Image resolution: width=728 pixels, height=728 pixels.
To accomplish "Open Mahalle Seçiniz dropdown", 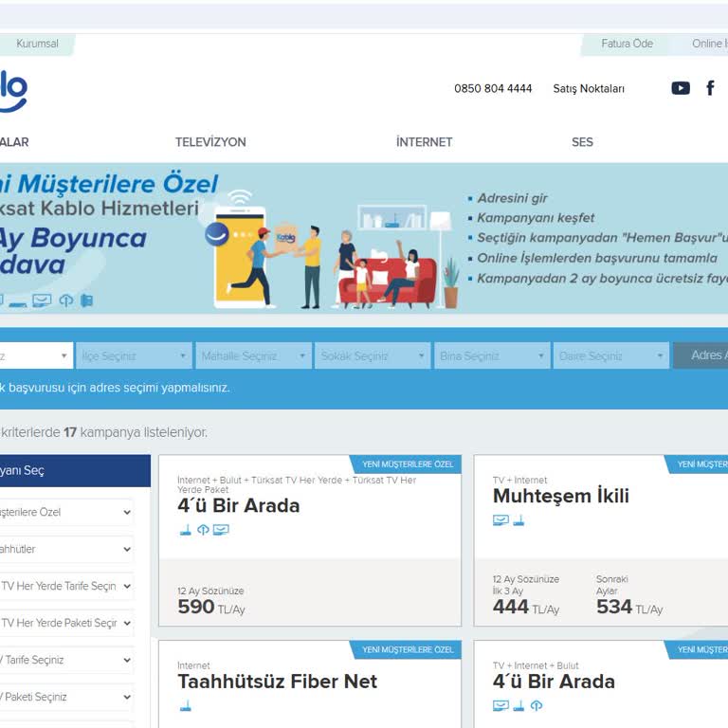I will 253,356.
